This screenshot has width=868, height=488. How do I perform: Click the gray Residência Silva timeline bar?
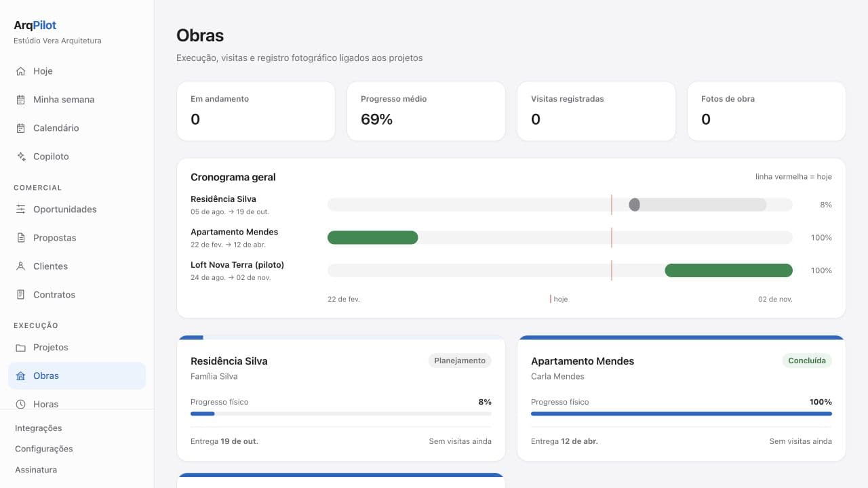(698, 205)
